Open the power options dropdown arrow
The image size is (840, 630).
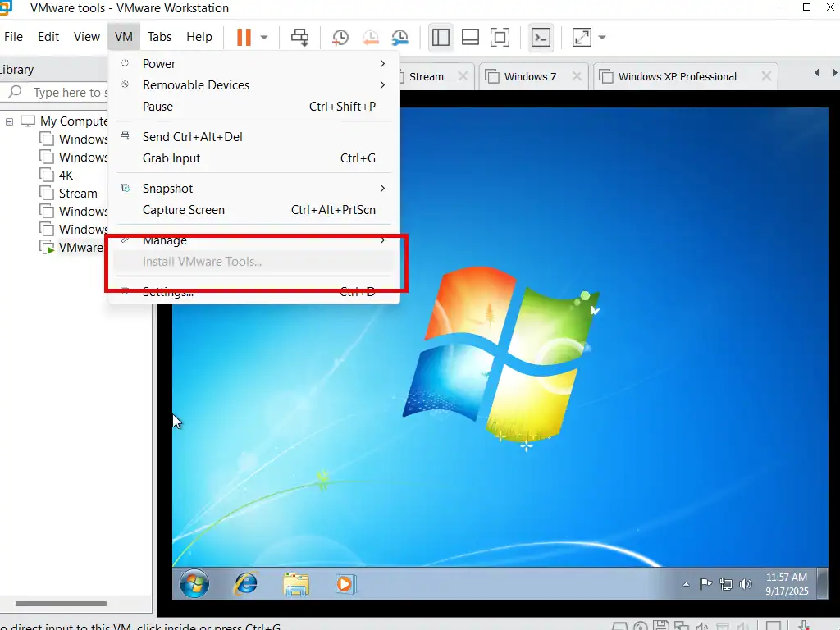(x=264, y=38)
